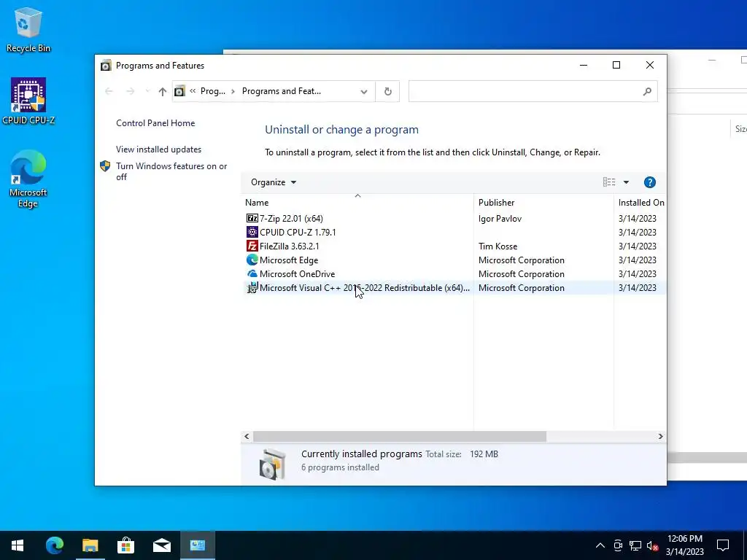
Task: Select Microsoft Visual C++ 2015-2022 Redistributable entry
Action: (454, 287)
